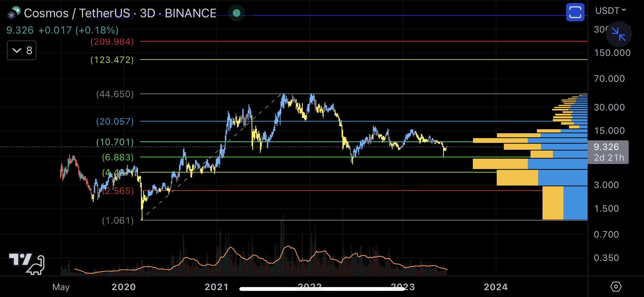
Task: Click the 0.700 price axis label
Action: pyautogui.click(x=606, y=234)
